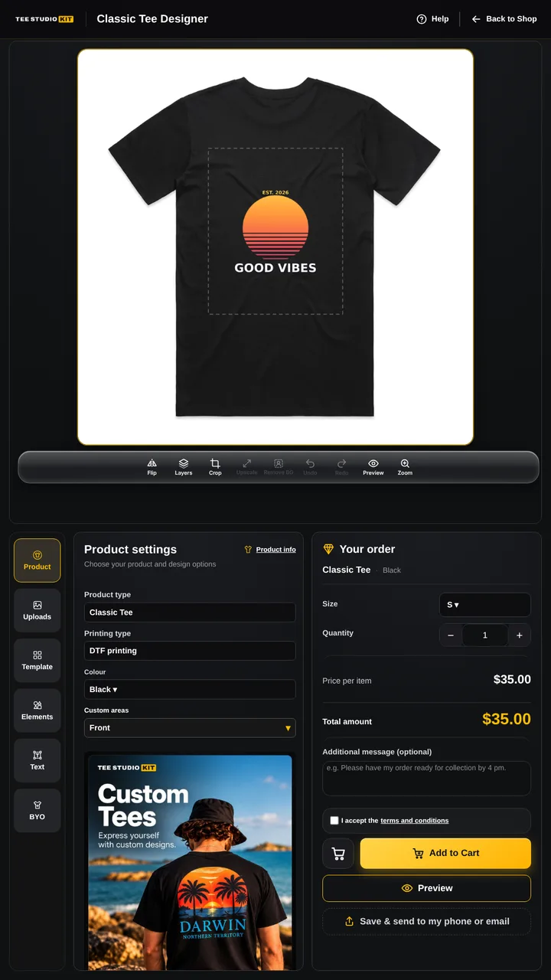Open the Template tab
The image size is (551, 980).
[37, 661]
